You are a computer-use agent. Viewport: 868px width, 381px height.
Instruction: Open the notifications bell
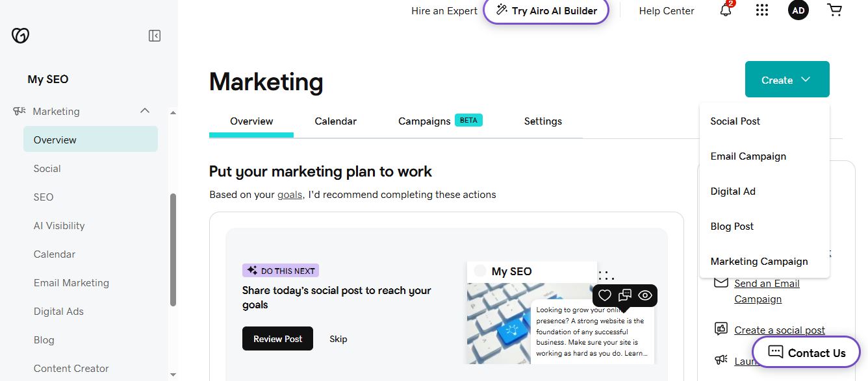pos(726,10)
